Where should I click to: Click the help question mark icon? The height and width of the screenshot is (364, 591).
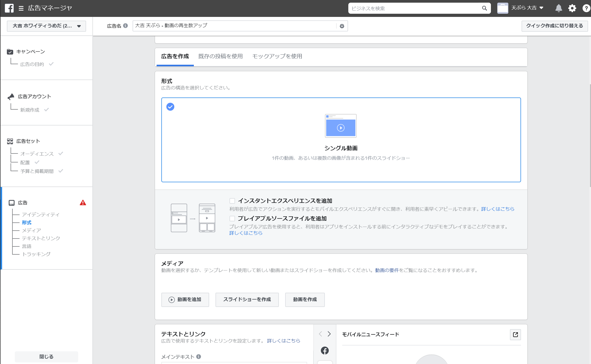point(586,8)
